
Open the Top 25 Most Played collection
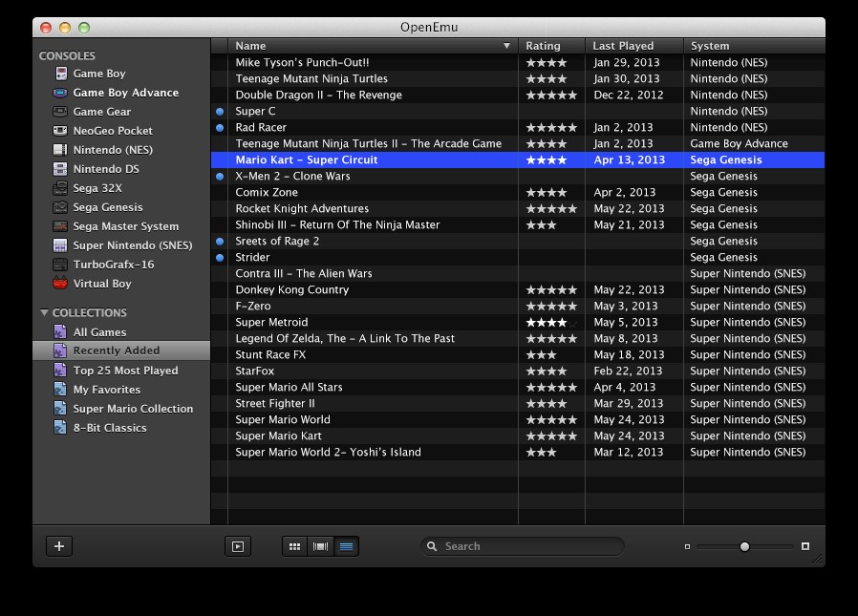point(125,371)
